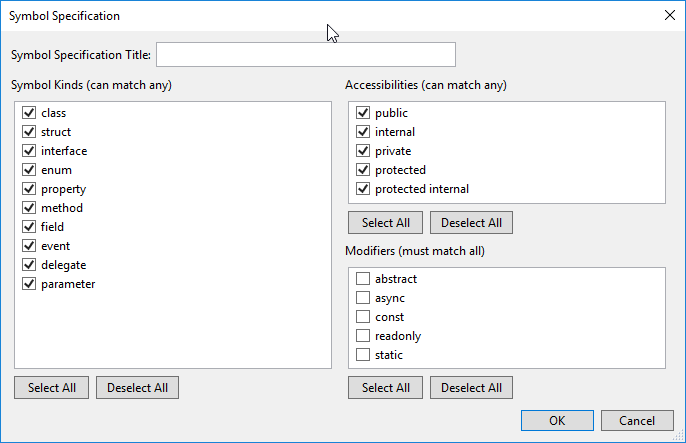Toggle the method checkbox off
Image resolution: width=686 pixels, height=443 pixels.
coord(29,208)
